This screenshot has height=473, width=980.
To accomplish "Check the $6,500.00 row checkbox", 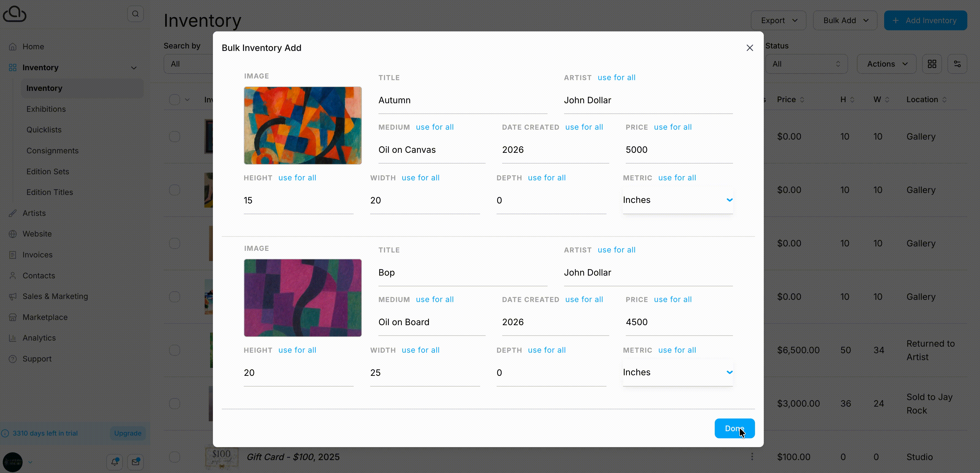I will (x=175, y=350).
